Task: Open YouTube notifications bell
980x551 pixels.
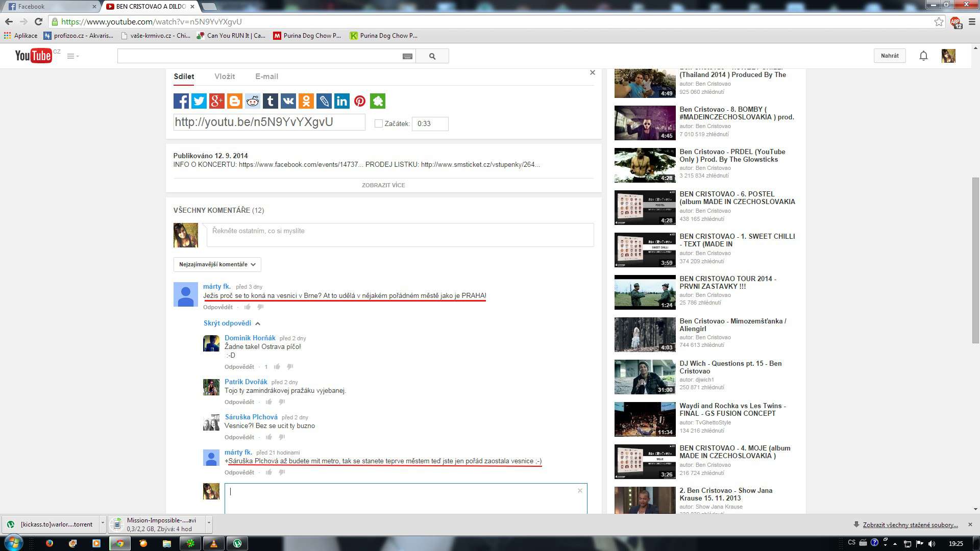Action: (x=923, y=56)
